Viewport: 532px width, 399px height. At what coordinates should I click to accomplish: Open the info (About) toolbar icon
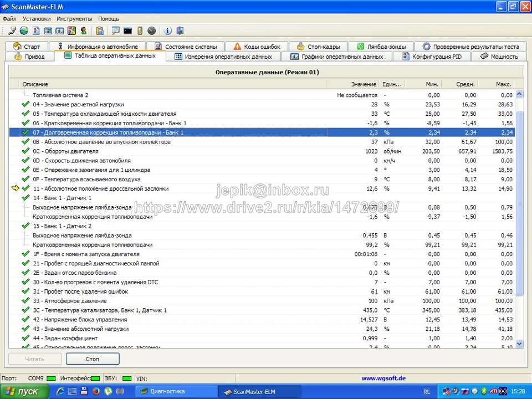(166, 30)
